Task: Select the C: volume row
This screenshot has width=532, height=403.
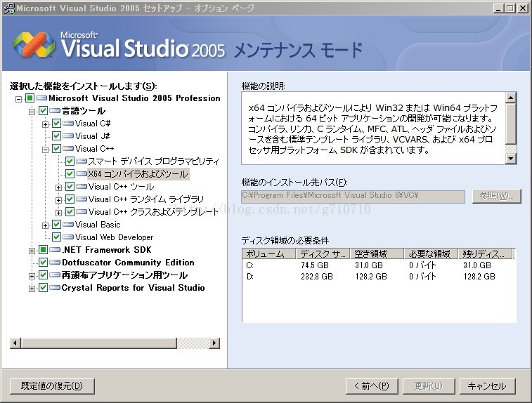Action: tap(379, 265)
